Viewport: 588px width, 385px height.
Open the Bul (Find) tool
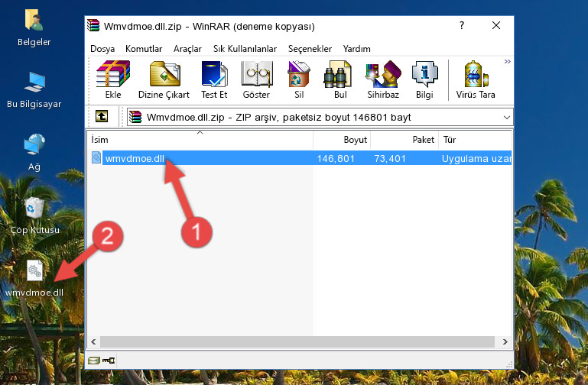(x=340, y=79)
